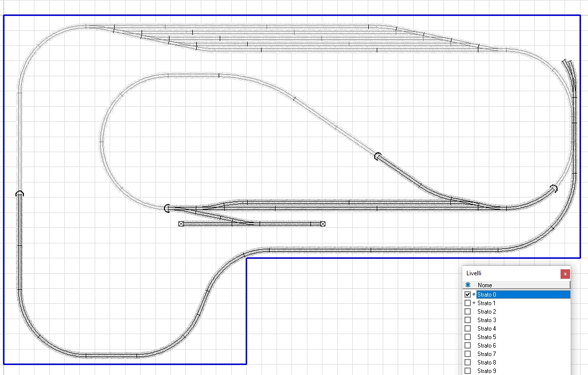Select the tunnel portal on the right-side curve
This screenshot has width=588, height=375.
(x=554, y=188)
